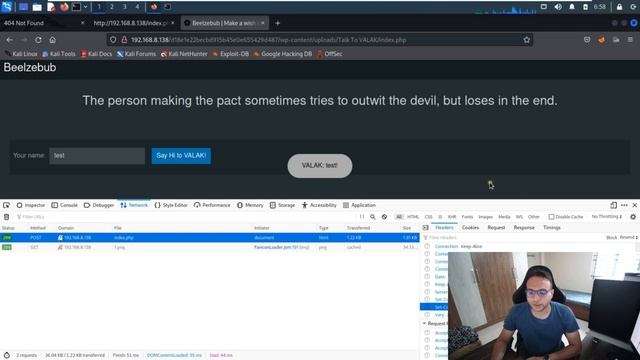The width and height of the screenshot is (640, 360).
Task: Click the lock screen icon
Action: point(620,7)
